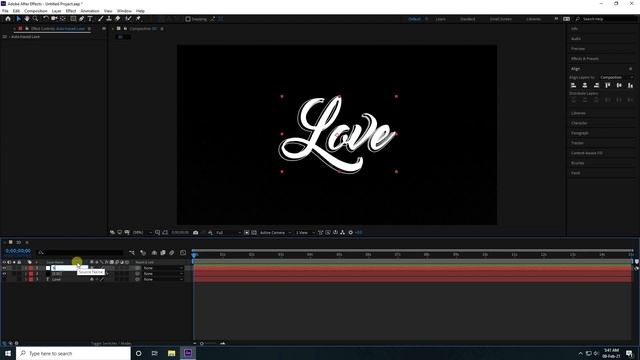Switch to Learn workspace

440,19
